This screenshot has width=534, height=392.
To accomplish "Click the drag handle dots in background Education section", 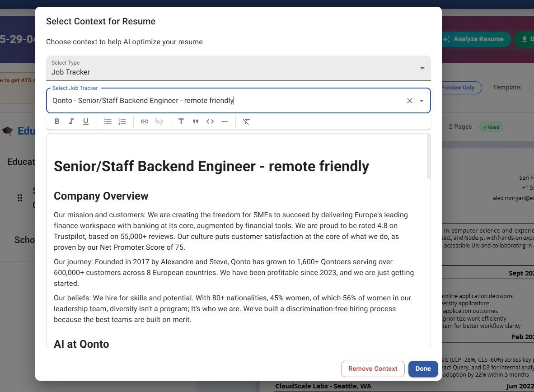I will click(x=20, y=197).
